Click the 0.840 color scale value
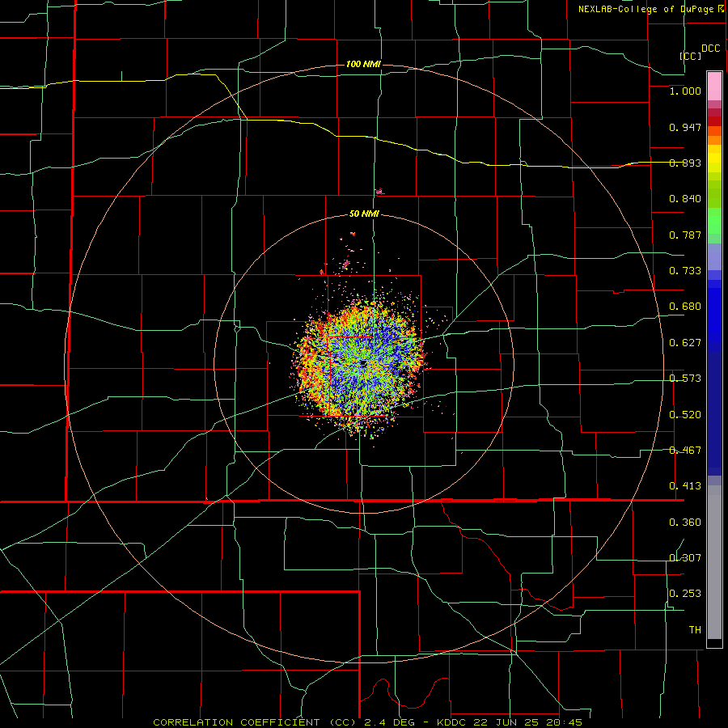The height and width of the screenshot is (728, 728). click(x=685, y=199)
